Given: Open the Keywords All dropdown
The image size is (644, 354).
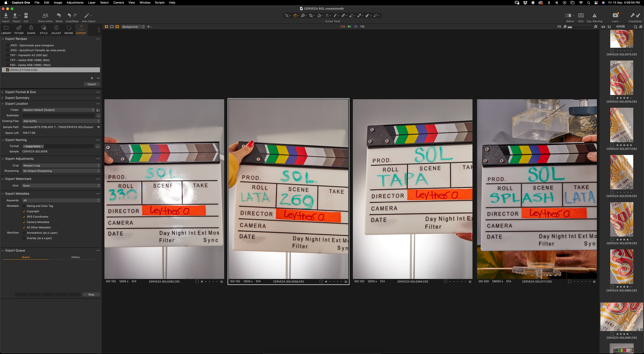Looking at the screenshot, I should (x=61, y=200).
